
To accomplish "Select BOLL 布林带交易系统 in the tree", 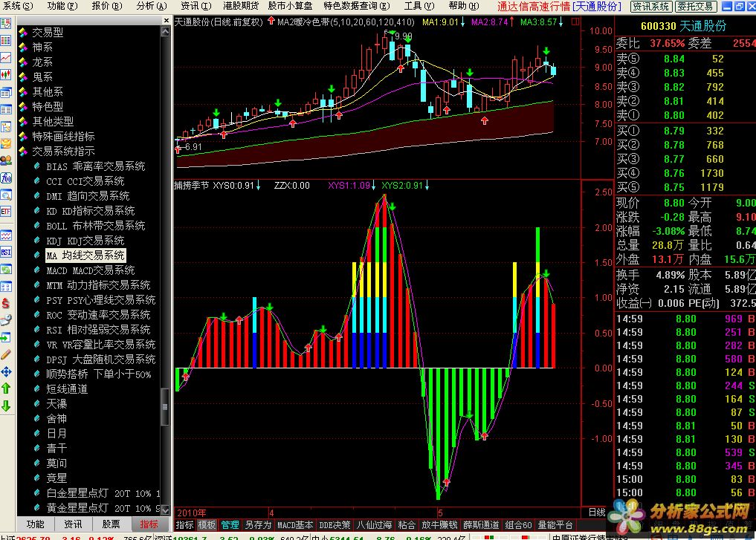I will click(x=95, y=226).
